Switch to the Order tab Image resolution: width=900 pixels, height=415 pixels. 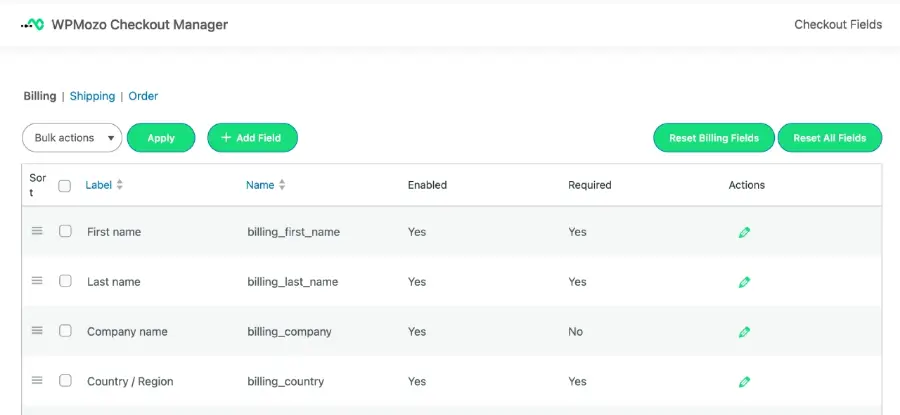click(x=143, y=96)
